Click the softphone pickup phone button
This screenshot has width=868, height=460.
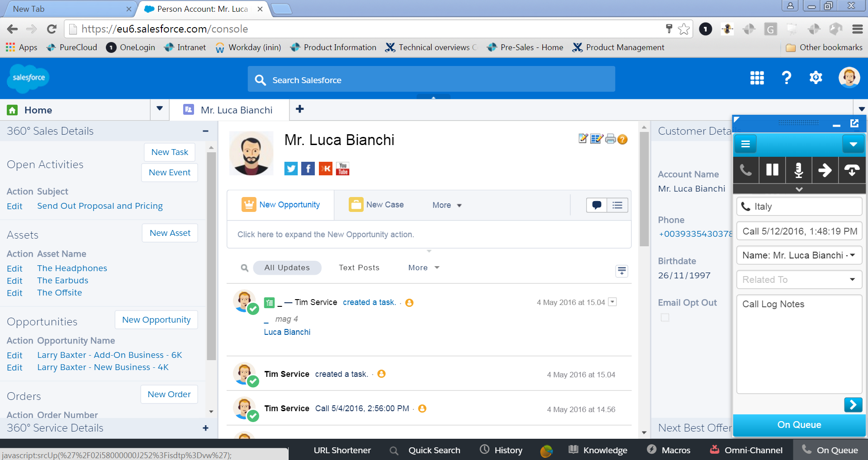pos(746,170)
